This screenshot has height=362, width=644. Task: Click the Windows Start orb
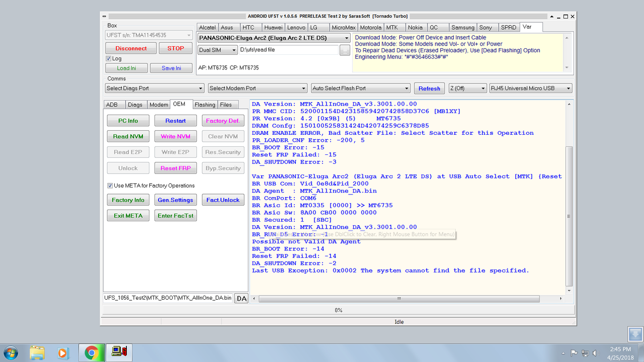11,353
